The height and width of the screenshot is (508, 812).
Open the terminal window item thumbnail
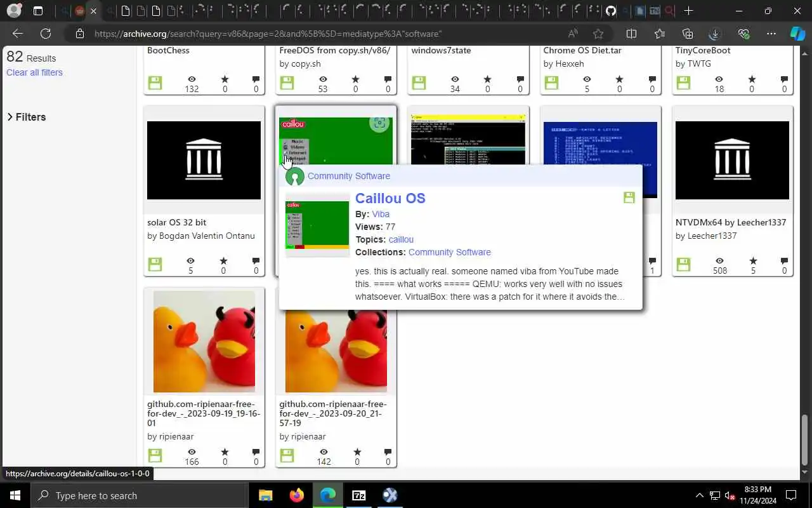click(468, 138)
